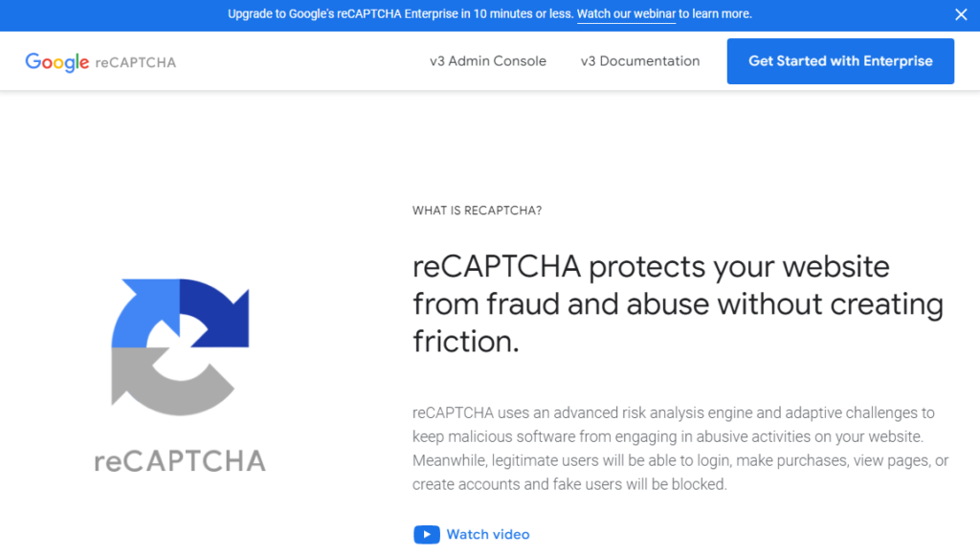This screenshot has width=980, height=556.
Task: Click the 'WHAT IS RECAPTCHA?' section label
Action: click(x=477, y=211)
